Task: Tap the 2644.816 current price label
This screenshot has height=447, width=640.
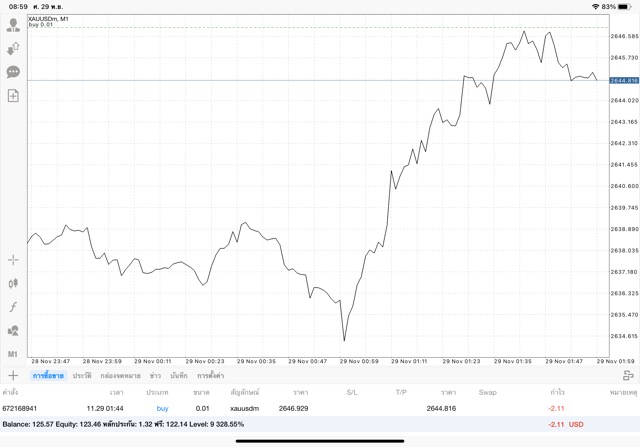Action: 624,79
